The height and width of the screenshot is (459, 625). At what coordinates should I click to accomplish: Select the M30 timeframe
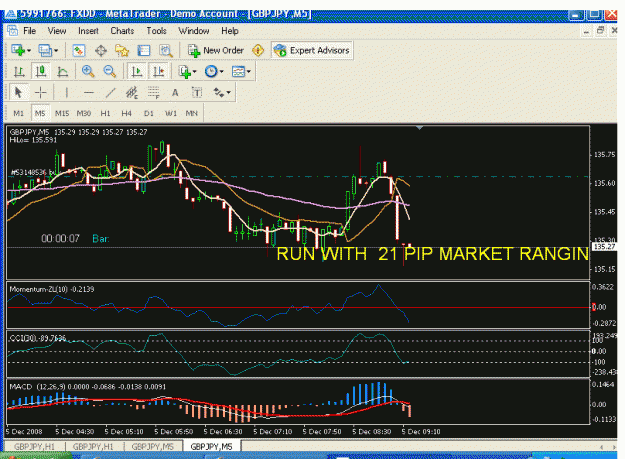(84, 113)
